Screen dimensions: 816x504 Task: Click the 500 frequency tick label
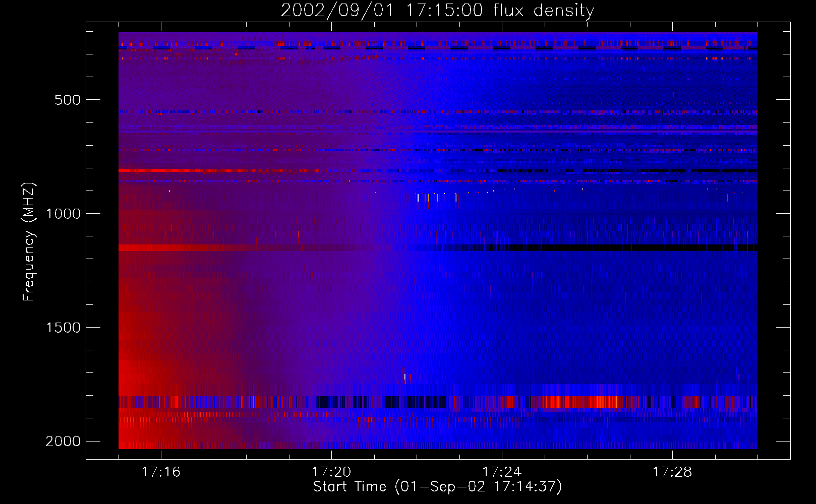point(67,100)
